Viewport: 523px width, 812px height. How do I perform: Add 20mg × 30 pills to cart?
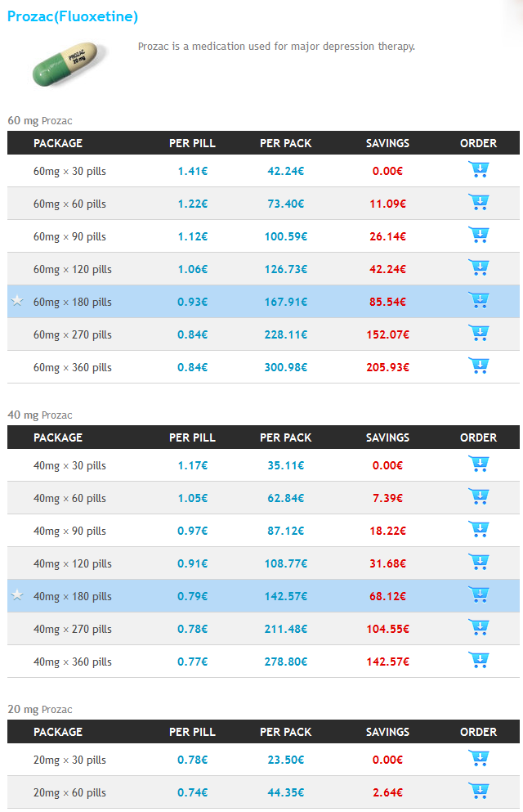(x=479, y=758)
